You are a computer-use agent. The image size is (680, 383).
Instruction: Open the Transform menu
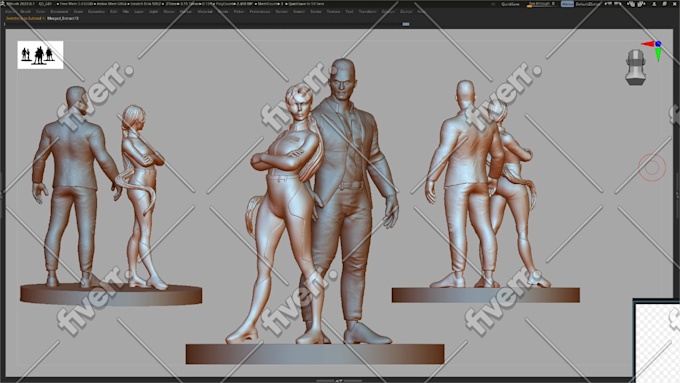pos(367,12)
